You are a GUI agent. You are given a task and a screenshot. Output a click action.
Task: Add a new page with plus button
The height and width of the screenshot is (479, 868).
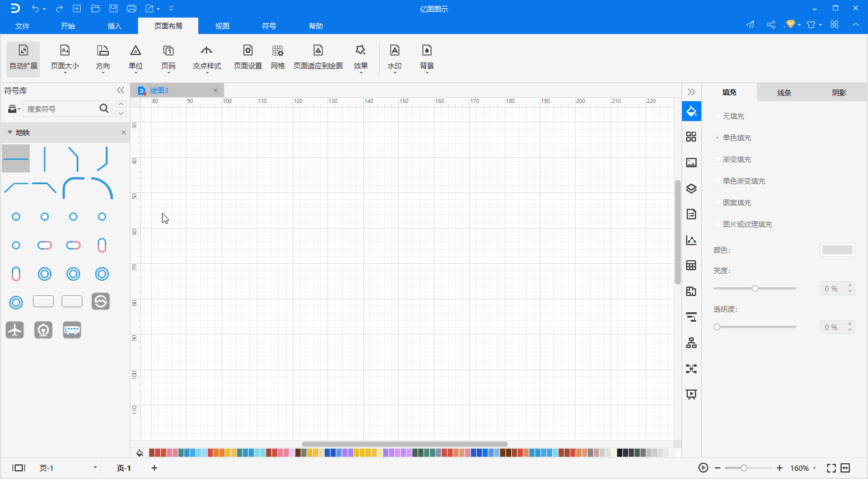coord(154,468)
